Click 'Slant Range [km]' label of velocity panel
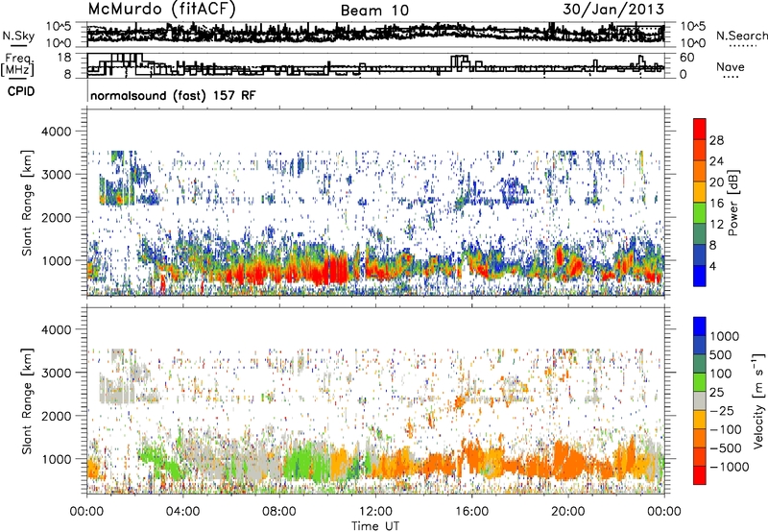This screenshot has width=768, height=532. click(27, 400)
